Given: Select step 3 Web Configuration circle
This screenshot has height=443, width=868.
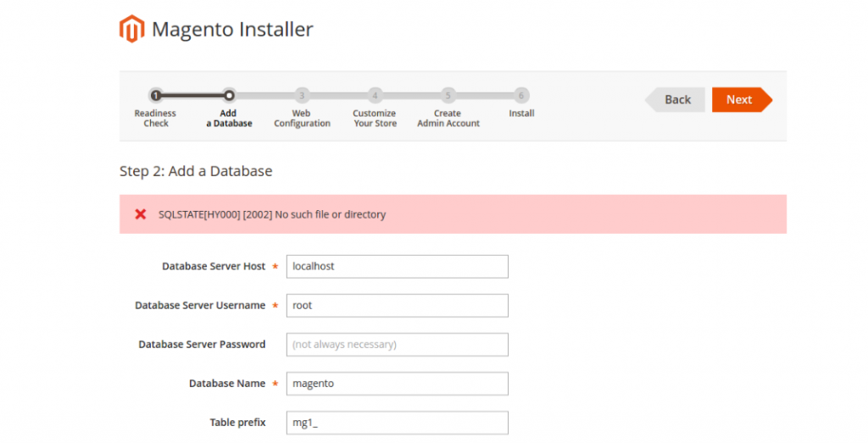Looking at the screenshot, I should (302, 96).
